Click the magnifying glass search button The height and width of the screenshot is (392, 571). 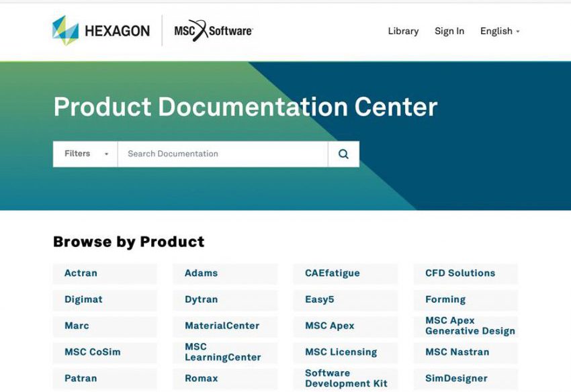(x=343, y=154)
